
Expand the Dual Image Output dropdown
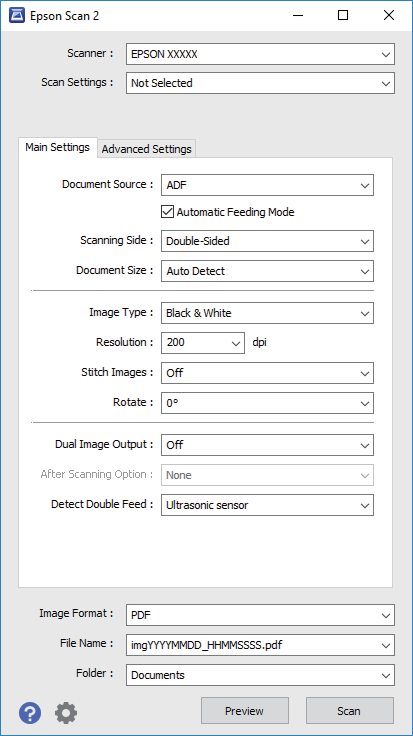tap(268, 445)
